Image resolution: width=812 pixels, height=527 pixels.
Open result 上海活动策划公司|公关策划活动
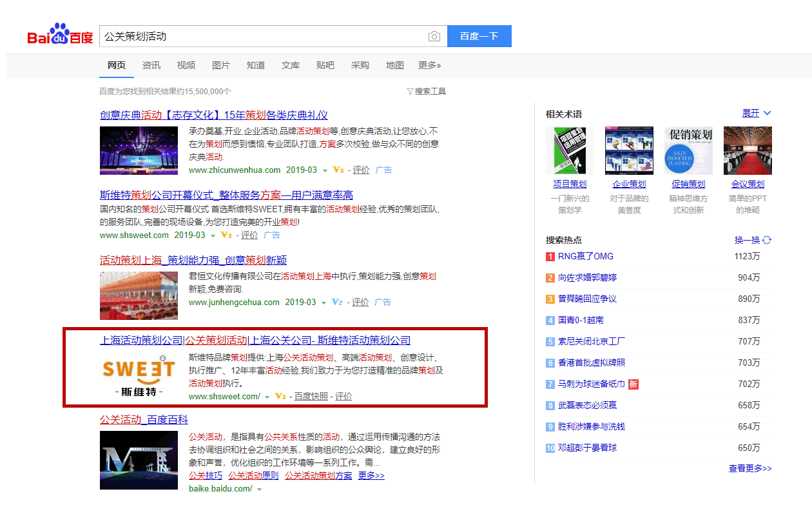point(255,341)
